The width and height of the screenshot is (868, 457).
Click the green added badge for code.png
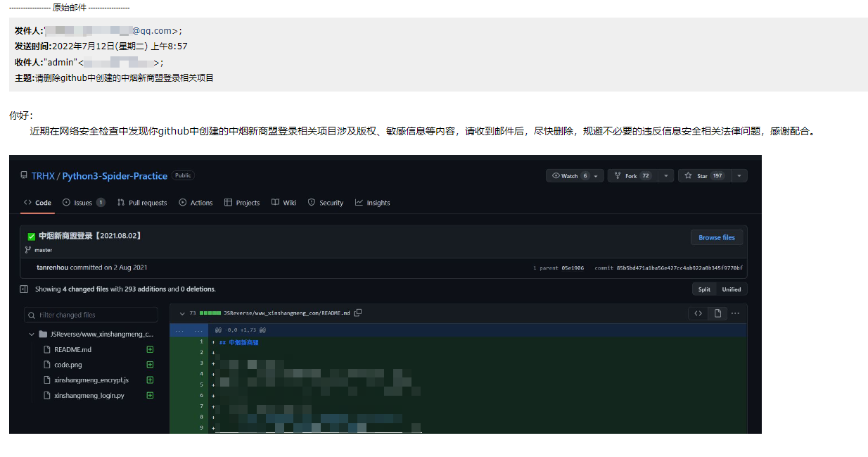click(x=150, y=365)
